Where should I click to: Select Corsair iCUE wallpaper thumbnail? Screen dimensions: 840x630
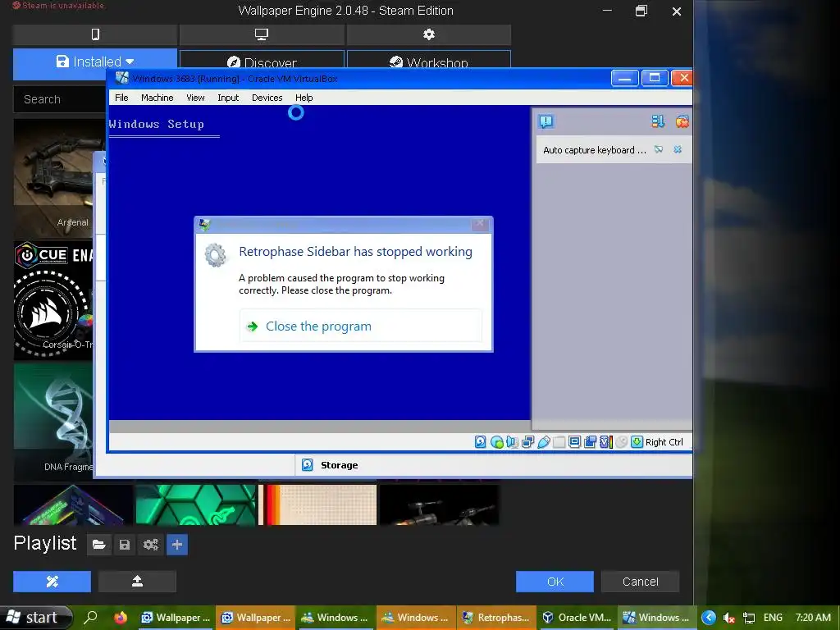coord(53,300)
